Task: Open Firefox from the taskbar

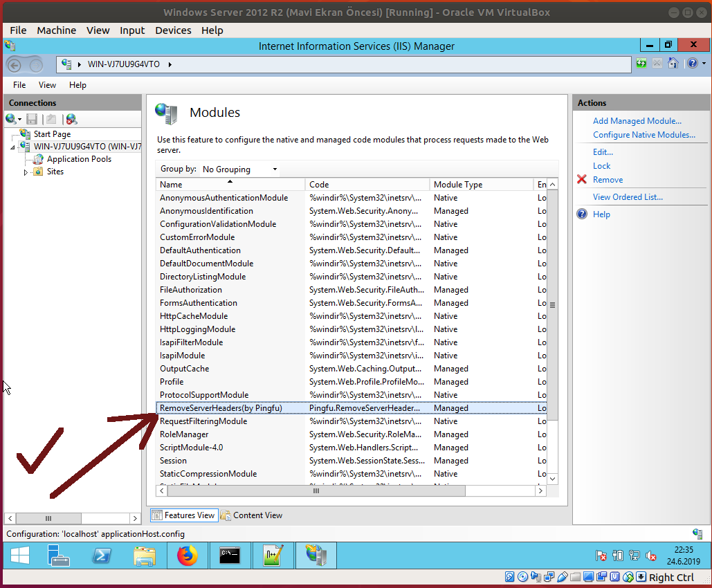Action: [187, 555]
